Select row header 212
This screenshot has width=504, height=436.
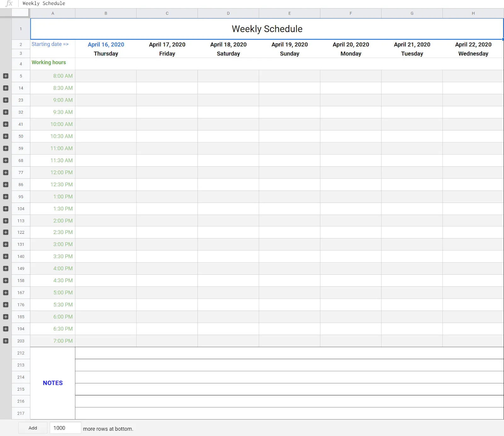[x=20, y=353]
